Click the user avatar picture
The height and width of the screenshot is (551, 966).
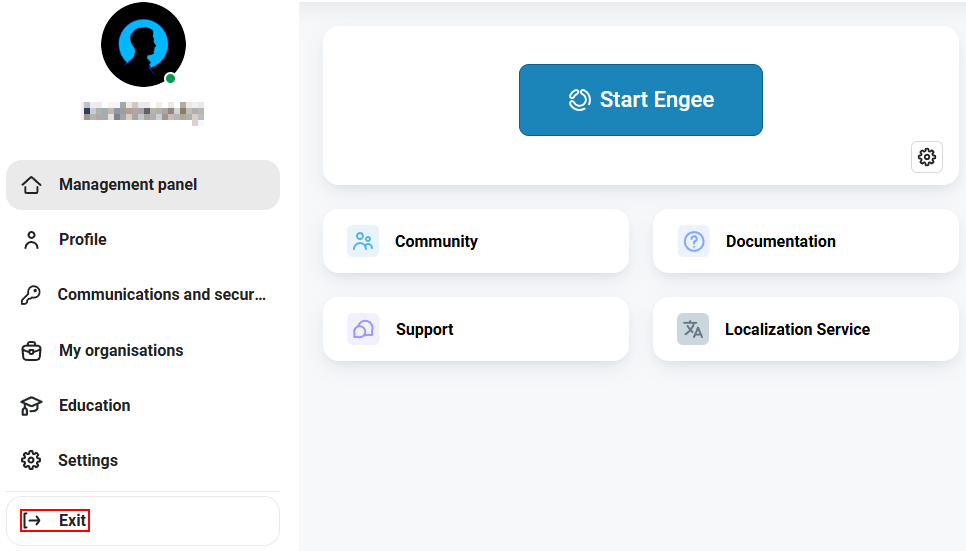click(143, 44)
